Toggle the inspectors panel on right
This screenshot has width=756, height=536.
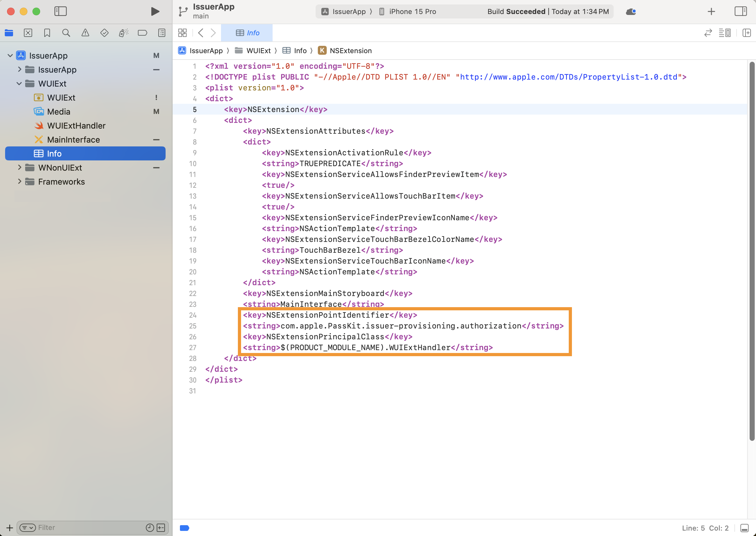pyautogui.click(x=740, y=11)
